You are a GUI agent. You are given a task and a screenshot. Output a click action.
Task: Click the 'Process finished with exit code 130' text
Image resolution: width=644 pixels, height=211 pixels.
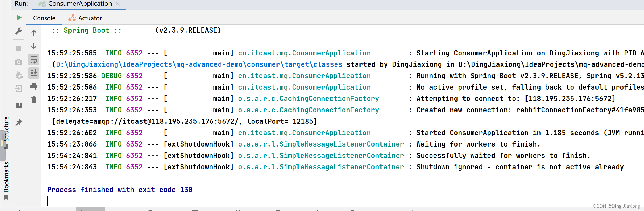click(x=120, y=190)
